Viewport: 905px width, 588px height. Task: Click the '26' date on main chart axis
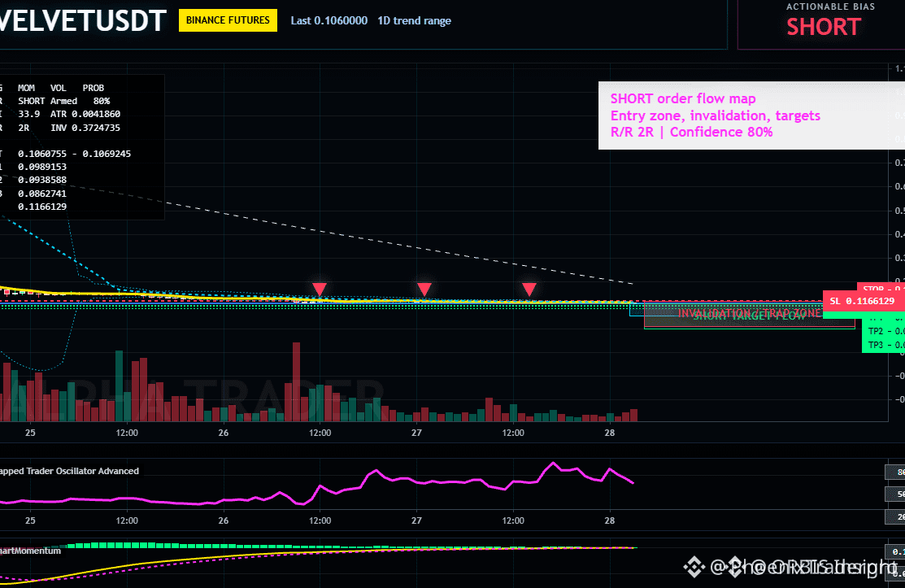[x=224, y=433]
